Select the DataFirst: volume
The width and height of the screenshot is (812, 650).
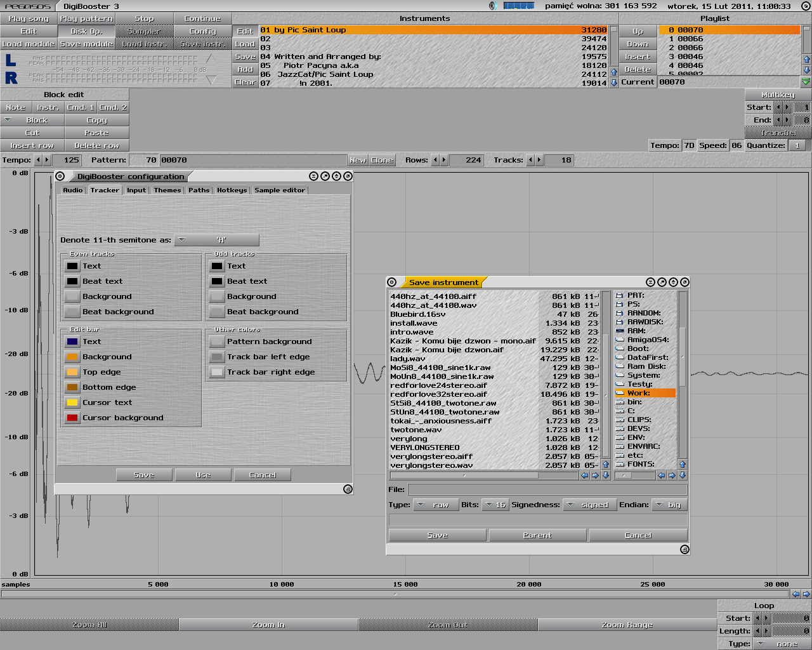tap(645, 357)
